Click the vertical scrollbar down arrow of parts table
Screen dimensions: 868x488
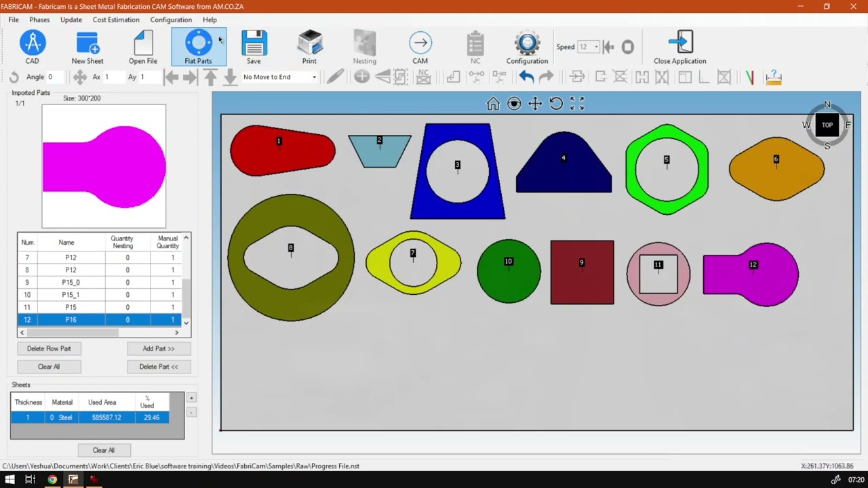[186, 323]
